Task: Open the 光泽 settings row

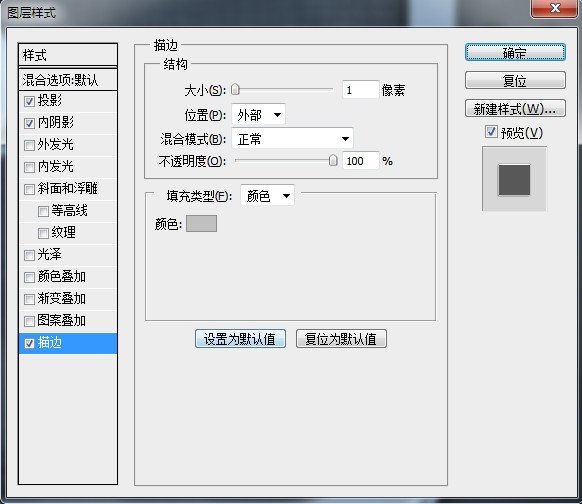Action: tap(68, 255)
